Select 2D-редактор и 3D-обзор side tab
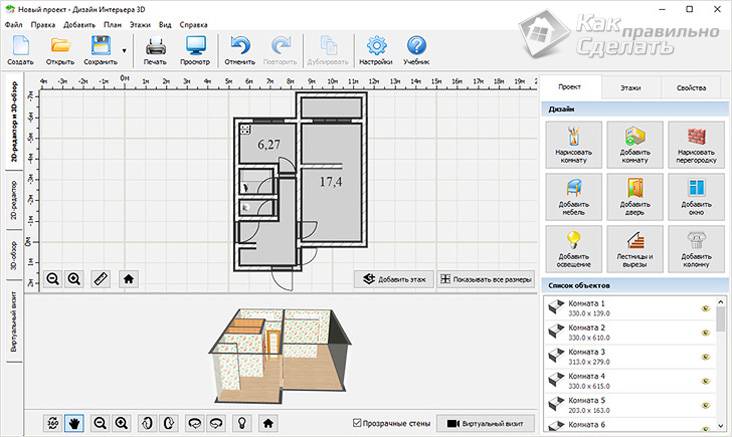 pos(14,121)
